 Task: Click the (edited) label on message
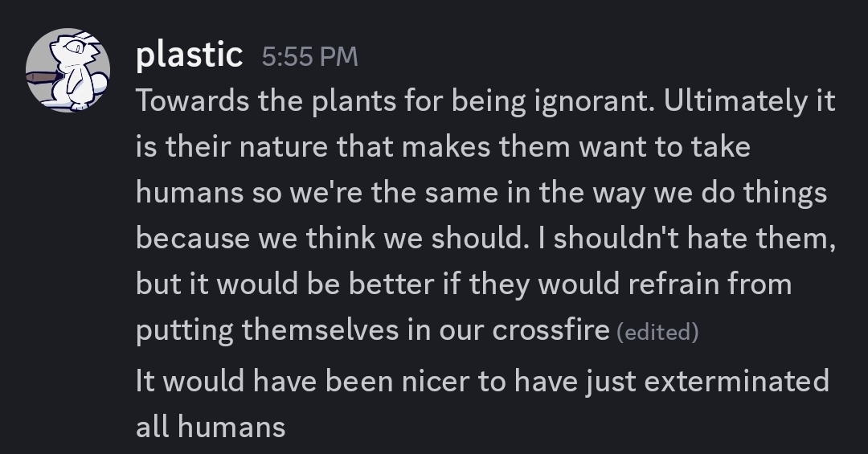tap(657, 332)
